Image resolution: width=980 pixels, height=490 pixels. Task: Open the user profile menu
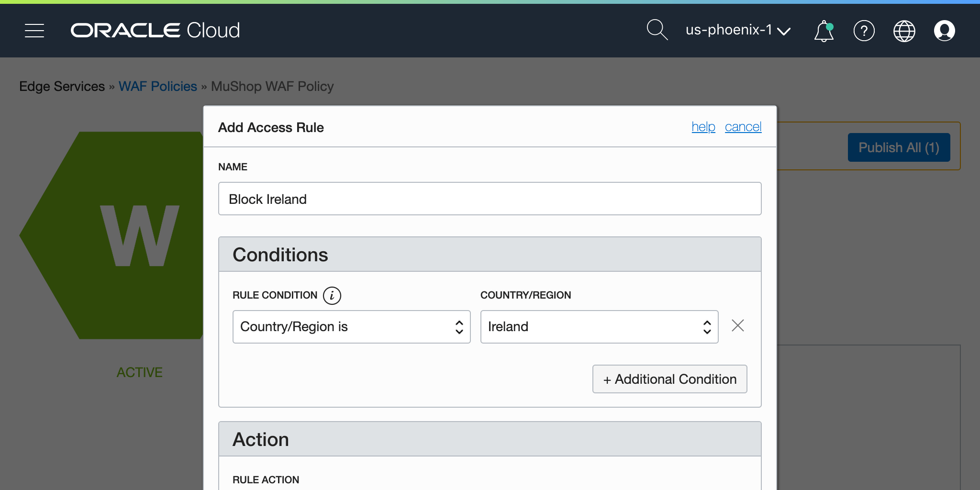point(944,31)
